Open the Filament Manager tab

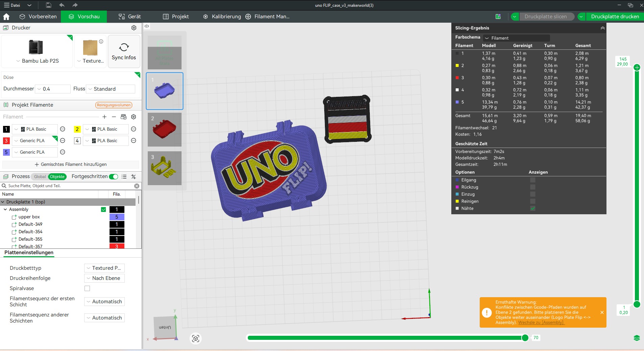coord(267,17)
